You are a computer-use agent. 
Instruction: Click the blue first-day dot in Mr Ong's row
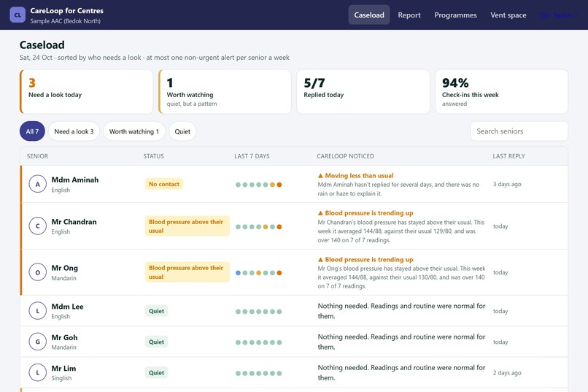pyautogui.click(x=238, y=273)
